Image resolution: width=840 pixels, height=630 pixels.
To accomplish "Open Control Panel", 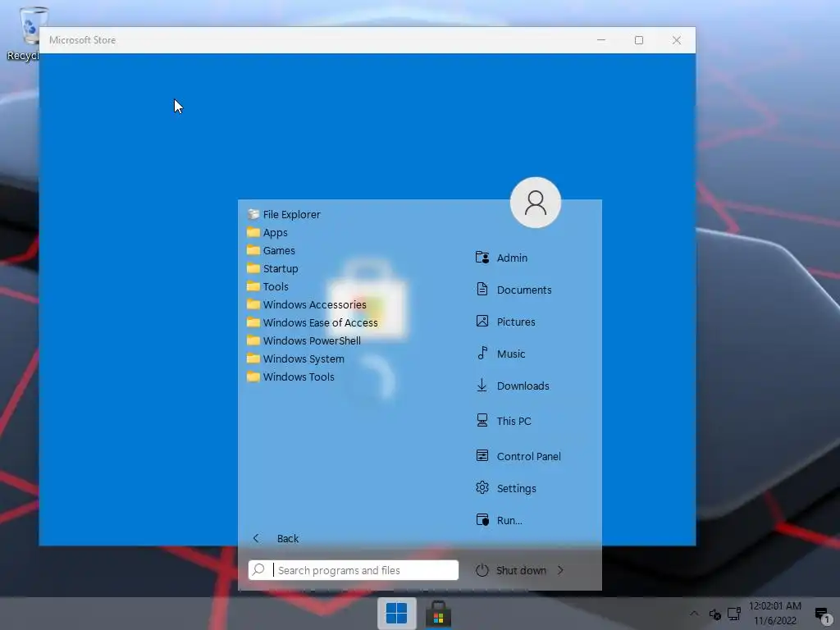I will point(518,456).
